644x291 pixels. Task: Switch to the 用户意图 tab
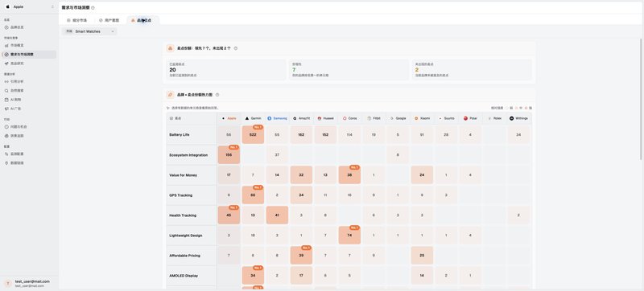click(109, 20)
